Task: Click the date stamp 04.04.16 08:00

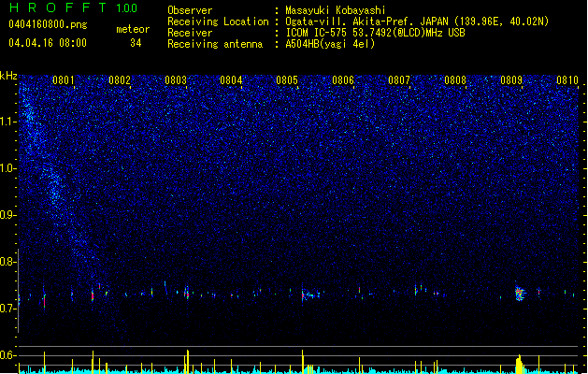Action: [x=48, y=42]
